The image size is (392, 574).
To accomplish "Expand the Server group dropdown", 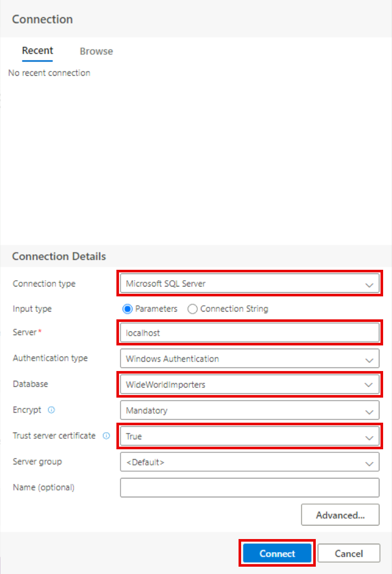I will pyautogui.click(x=250, y=462).
